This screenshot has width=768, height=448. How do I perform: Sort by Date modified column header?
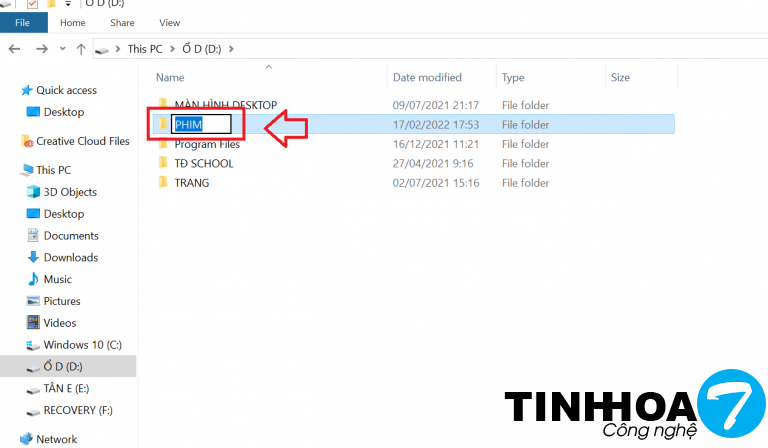pos(426,77)
